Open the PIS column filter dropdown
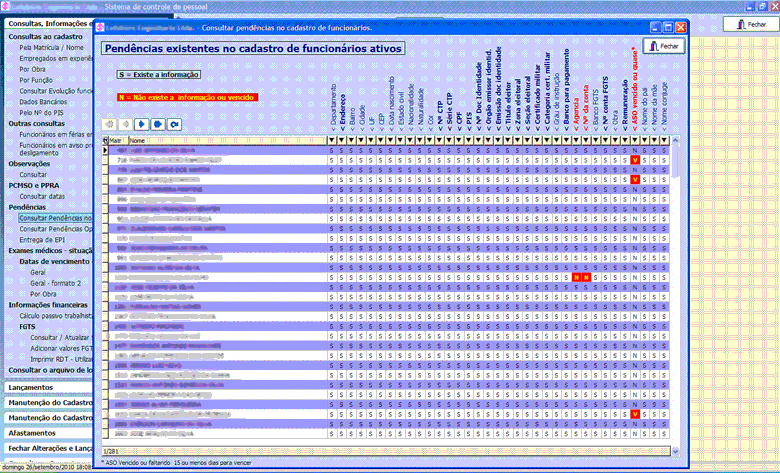The height and width of the screenshot is (473, 780). pyautogui.click(x=469, y=141)
